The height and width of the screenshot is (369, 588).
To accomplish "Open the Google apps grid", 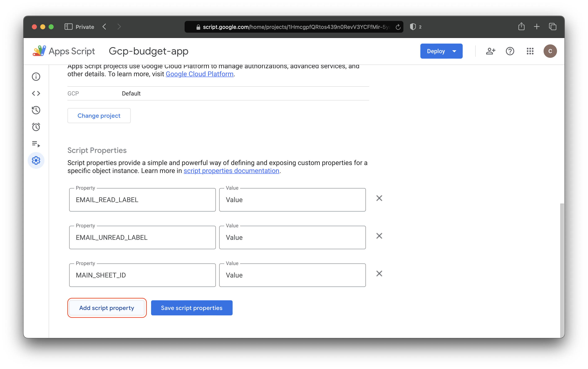I will point(530,51).
